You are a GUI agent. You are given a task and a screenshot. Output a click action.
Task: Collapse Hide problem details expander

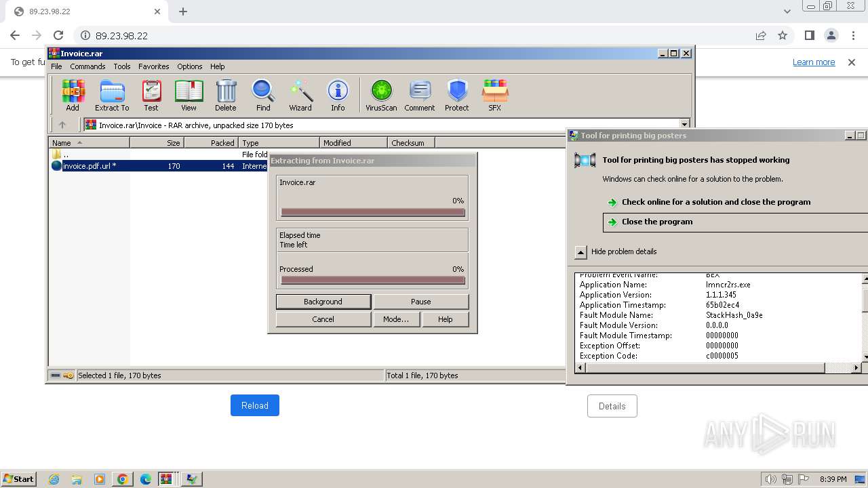coord(580,251)
